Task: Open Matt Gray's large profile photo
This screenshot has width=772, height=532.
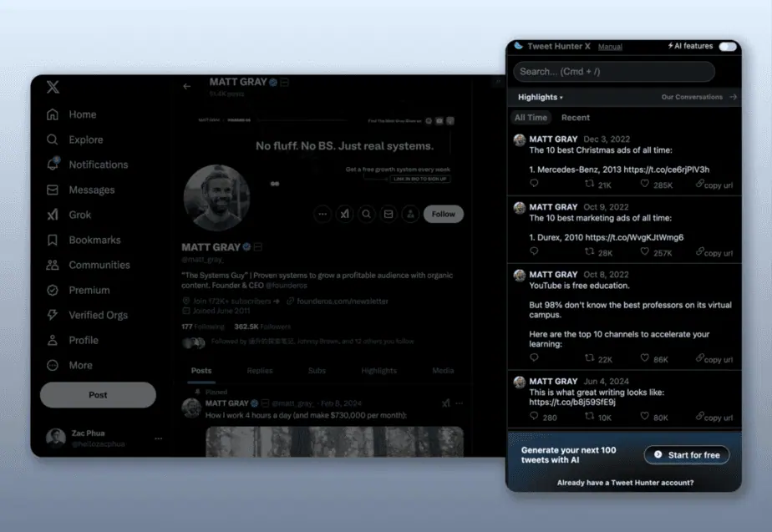Action: click(x=216, y=198)
